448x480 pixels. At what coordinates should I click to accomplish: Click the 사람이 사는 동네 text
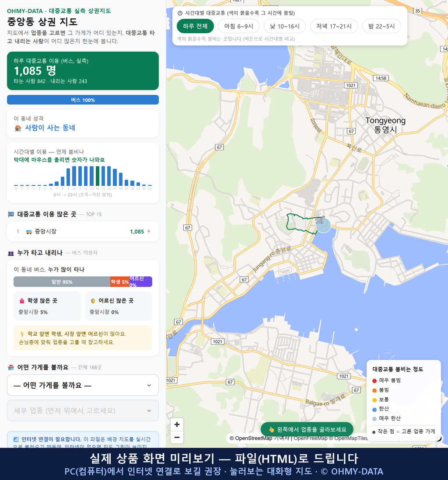(50, 128)
